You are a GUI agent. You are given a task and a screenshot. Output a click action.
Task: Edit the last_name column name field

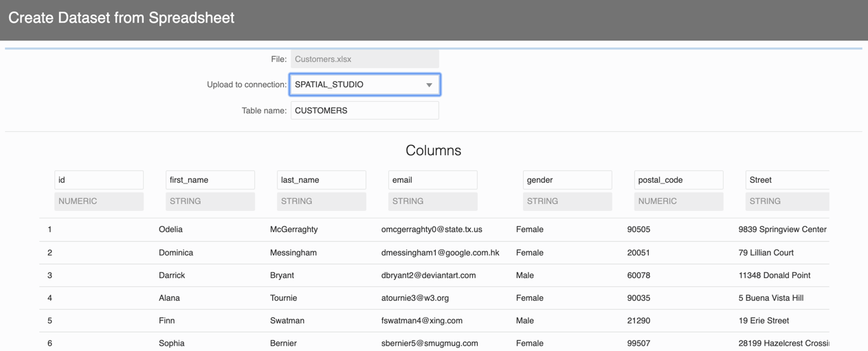click(322, 180)
